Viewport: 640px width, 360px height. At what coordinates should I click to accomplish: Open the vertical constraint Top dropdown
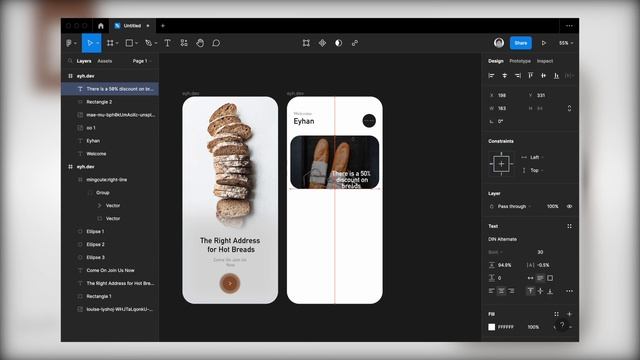[536, 170]
